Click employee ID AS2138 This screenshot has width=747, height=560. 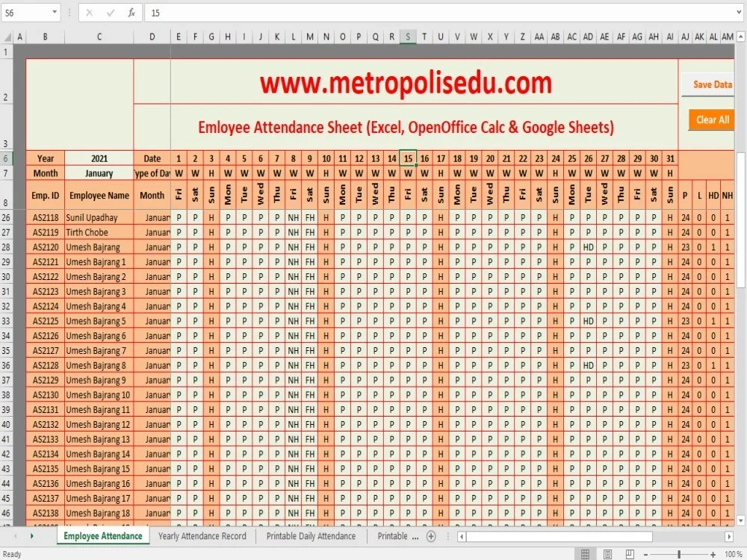click(46, 514)
